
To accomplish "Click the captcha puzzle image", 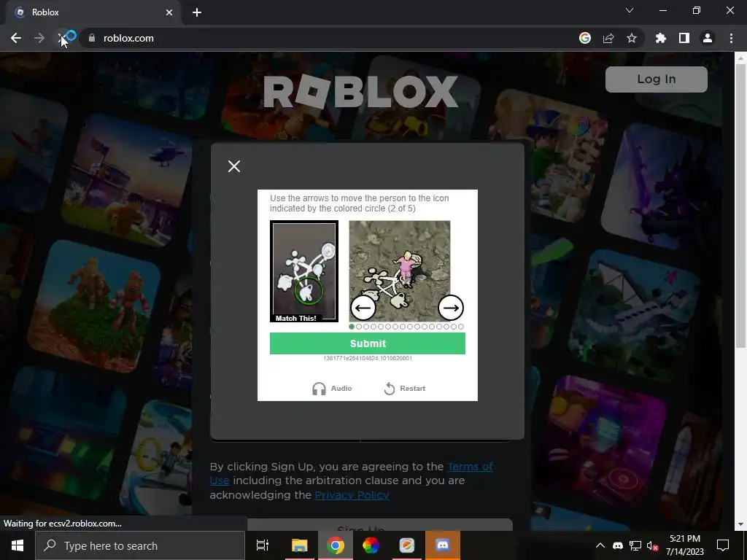I will (399, 271).
